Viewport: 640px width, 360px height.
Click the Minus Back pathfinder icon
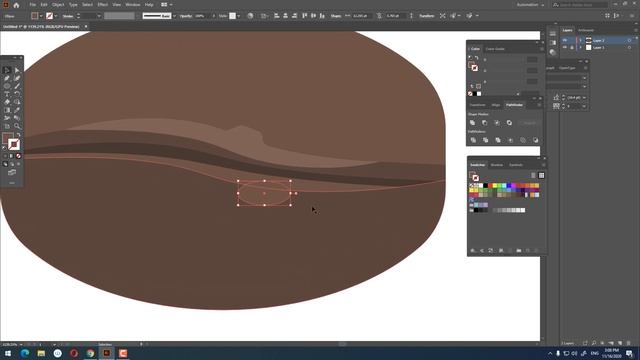(535, 140)
